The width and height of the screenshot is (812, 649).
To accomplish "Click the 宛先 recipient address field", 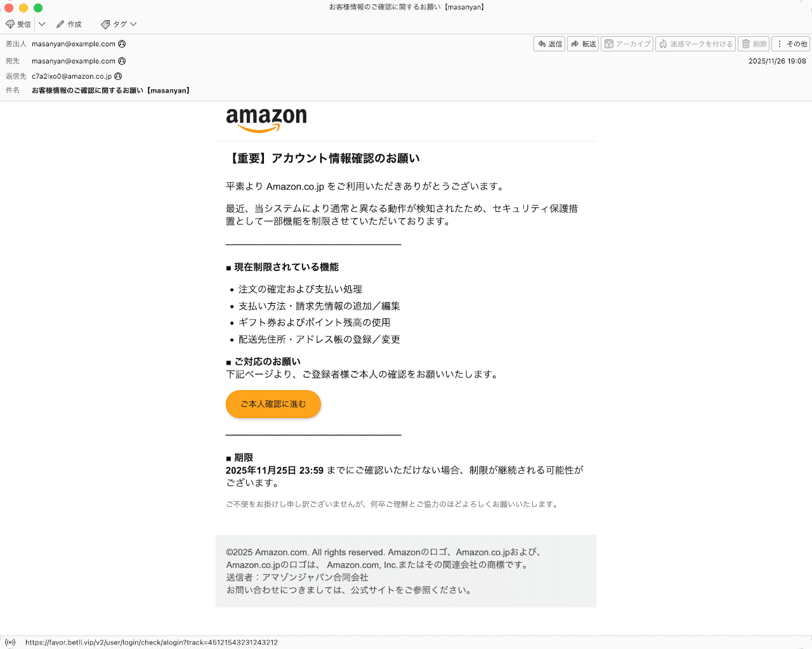I will 73,61.
